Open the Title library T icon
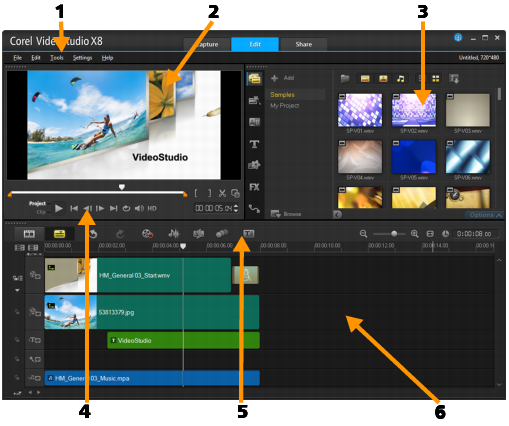The width and height of the screenshot is (509, 426). [255, 144]
